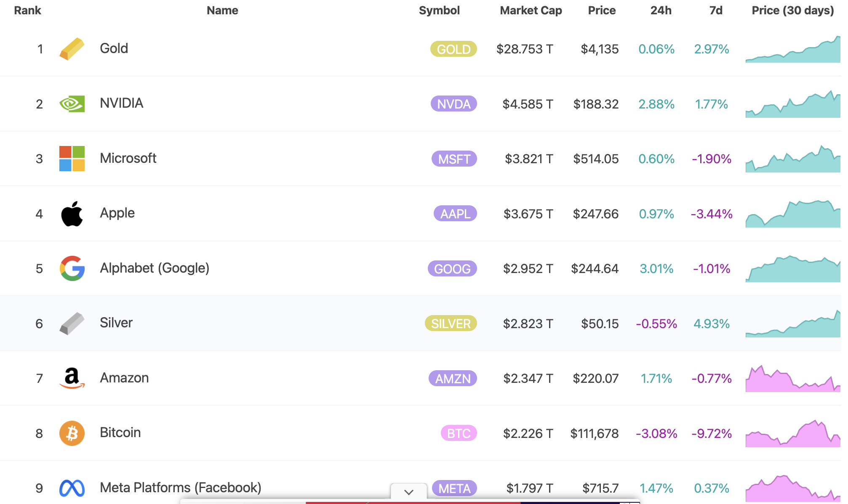Screen dimensions: 848x504
Task: Click the Microsoft four-square logo
Action: tap(72, 159)
